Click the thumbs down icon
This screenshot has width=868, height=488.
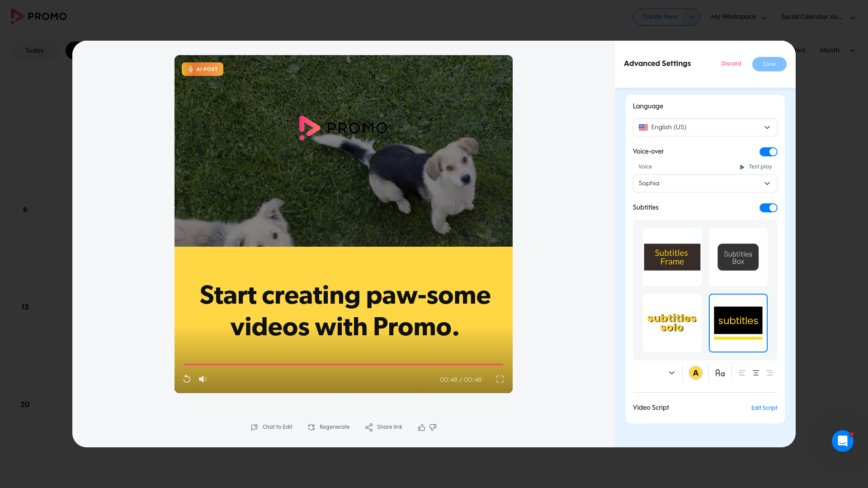point(433,427)
